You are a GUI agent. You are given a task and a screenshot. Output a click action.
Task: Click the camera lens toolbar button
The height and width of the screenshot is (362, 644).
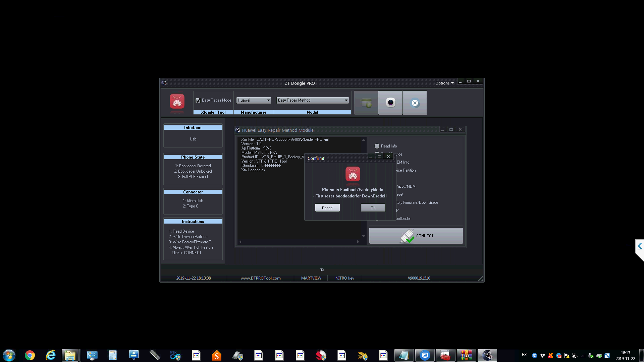(x=390, y=103)
